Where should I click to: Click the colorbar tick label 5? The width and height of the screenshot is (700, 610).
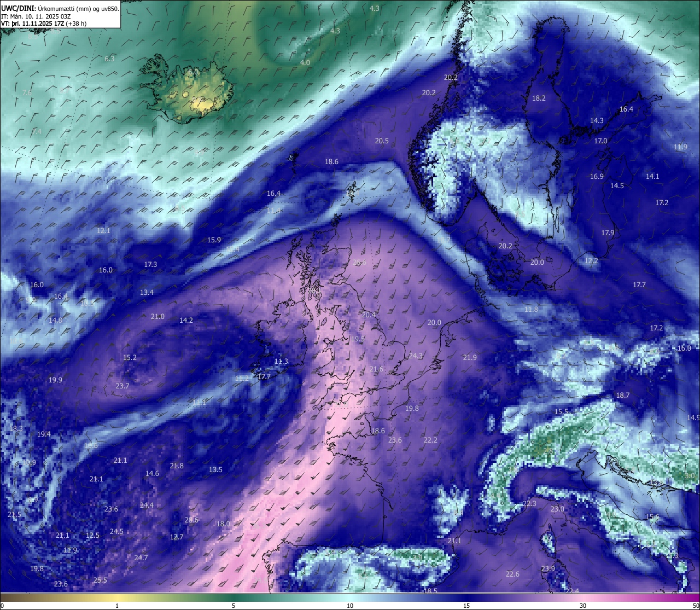(234, 606)
